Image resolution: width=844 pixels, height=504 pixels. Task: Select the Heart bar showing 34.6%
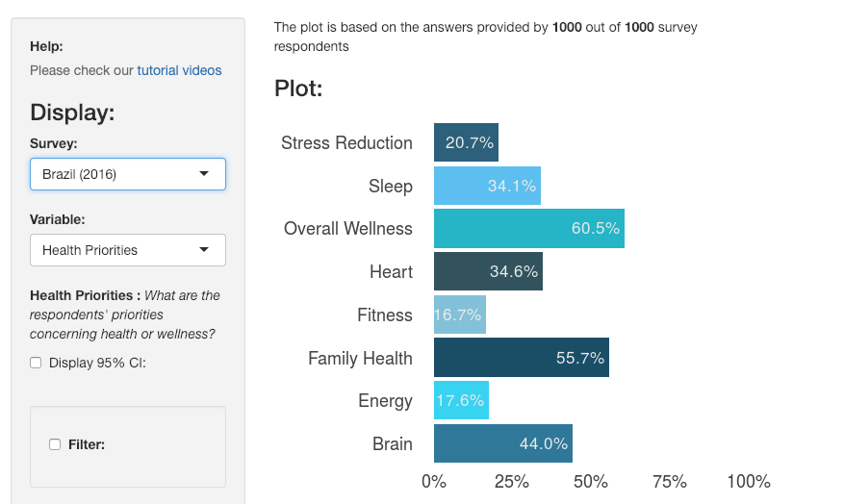[488, 271]
